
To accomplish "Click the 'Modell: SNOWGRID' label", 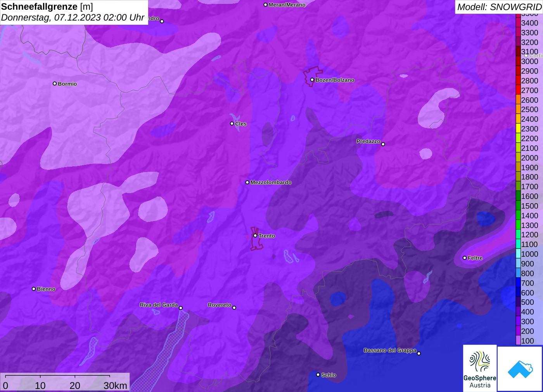I will click(499, 7).
